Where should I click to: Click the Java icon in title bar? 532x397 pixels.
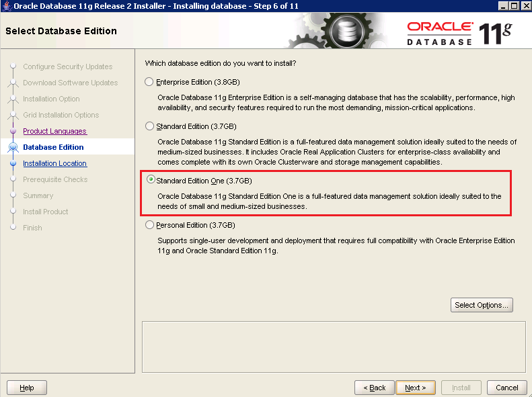click(x=6, y=6)
